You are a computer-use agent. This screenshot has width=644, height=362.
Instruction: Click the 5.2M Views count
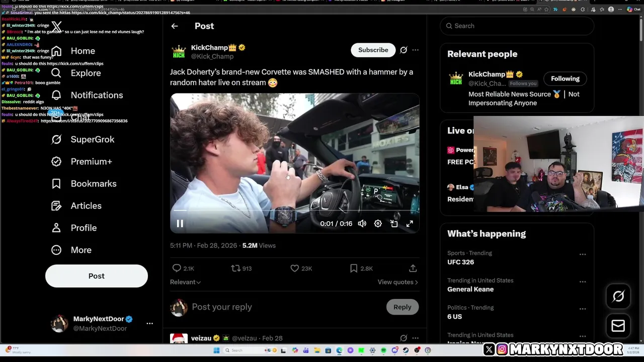259,245
